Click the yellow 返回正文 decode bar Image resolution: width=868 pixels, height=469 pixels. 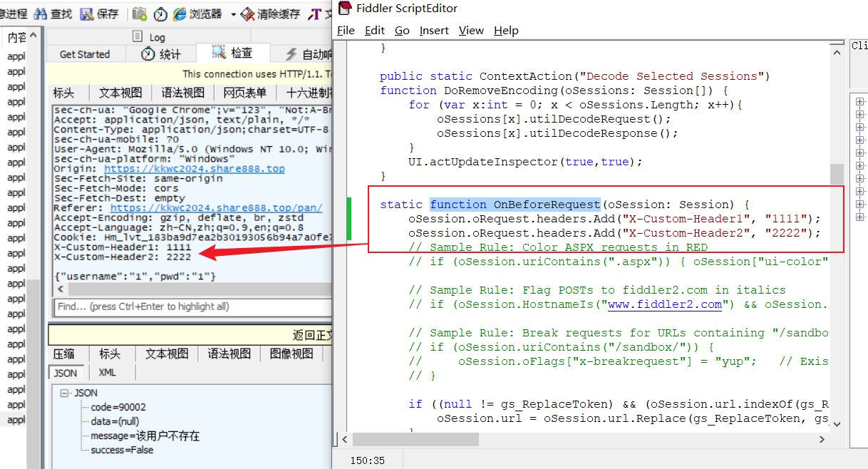[190, 335]
